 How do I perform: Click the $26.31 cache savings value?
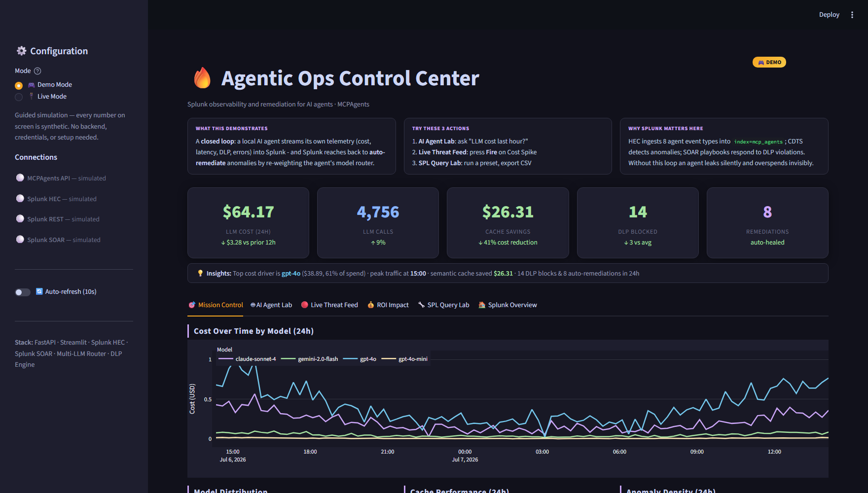[508, 212]
